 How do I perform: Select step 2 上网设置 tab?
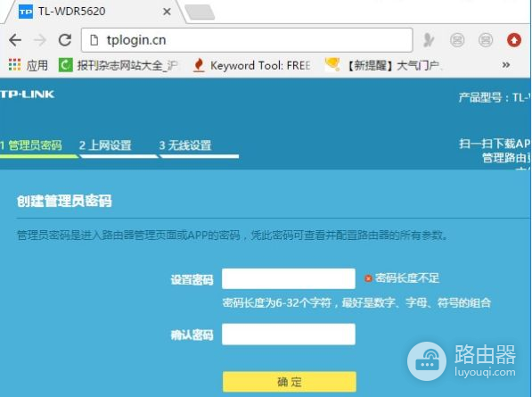tap(105, 145)
